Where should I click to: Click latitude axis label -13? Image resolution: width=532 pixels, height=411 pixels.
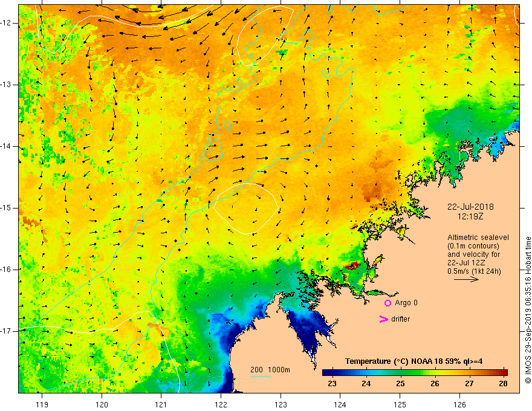click(7, 85)
